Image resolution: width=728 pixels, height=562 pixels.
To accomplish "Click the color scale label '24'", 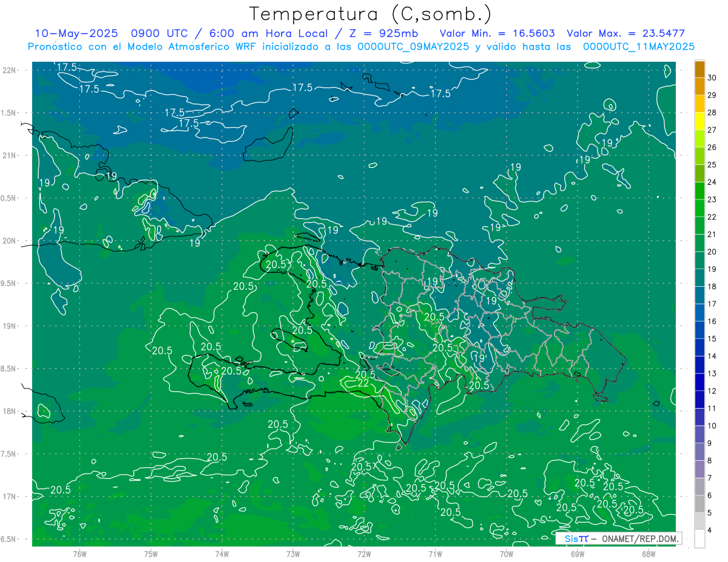I will click(x=712, y=182).
